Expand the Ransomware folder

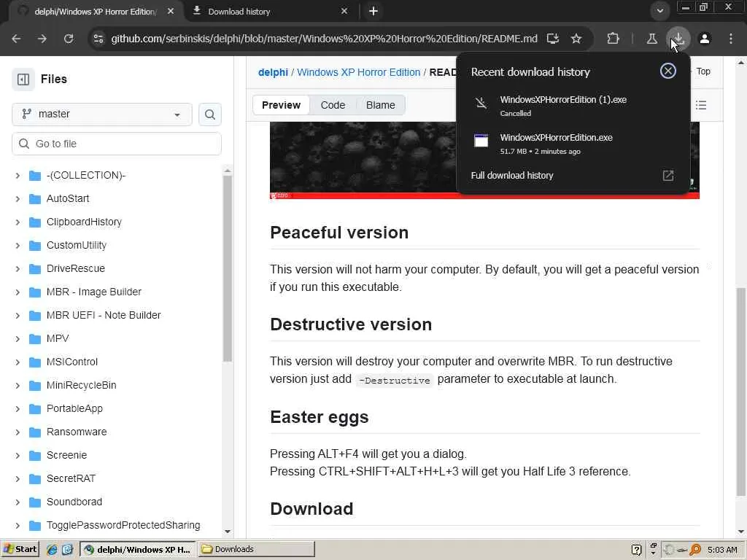[x=18, y=432]
